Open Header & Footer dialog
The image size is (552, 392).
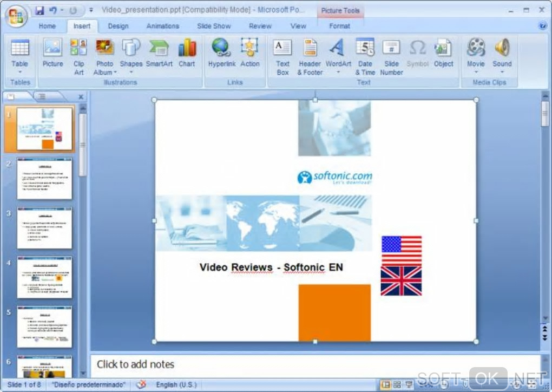[x=310, y=57]
